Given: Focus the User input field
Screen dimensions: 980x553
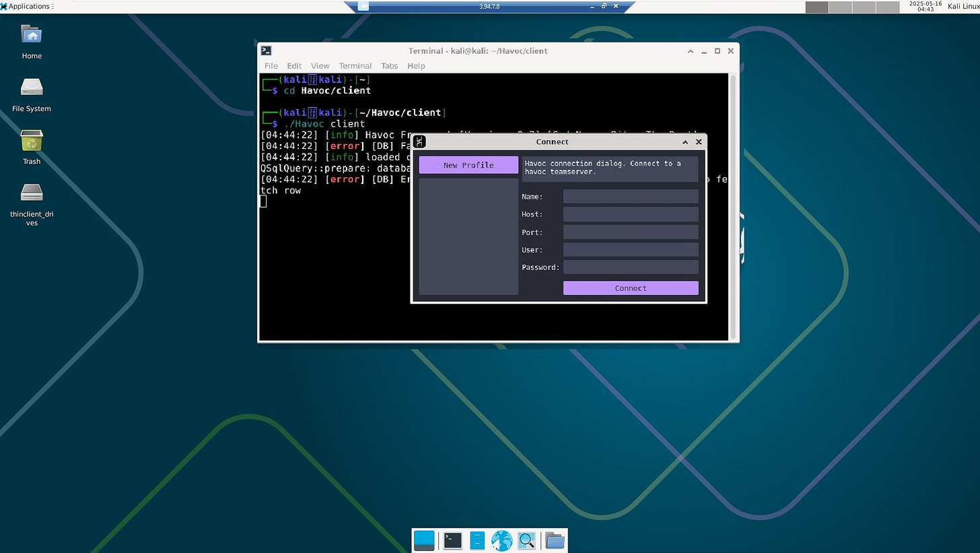Looking at the screenshot, I should point(631,250).
